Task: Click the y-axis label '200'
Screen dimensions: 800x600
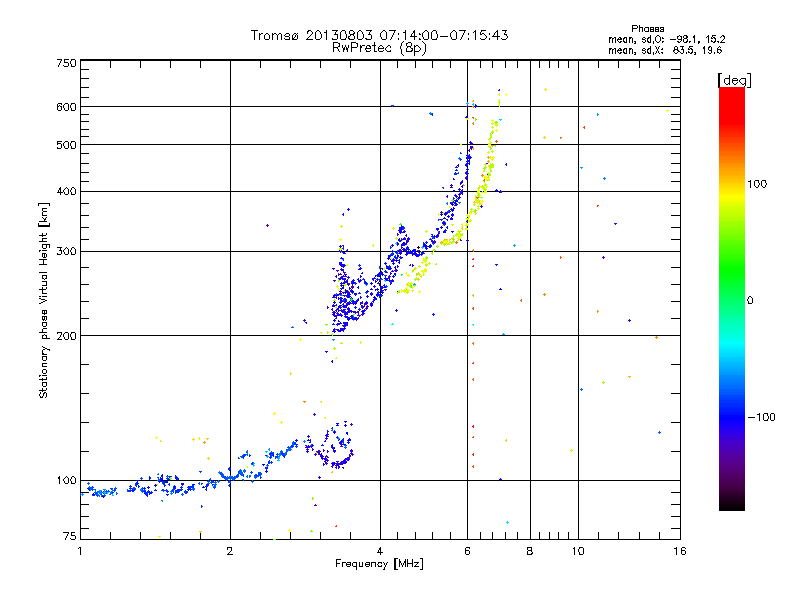Action: pyautogui.click(x=66, y=336)
